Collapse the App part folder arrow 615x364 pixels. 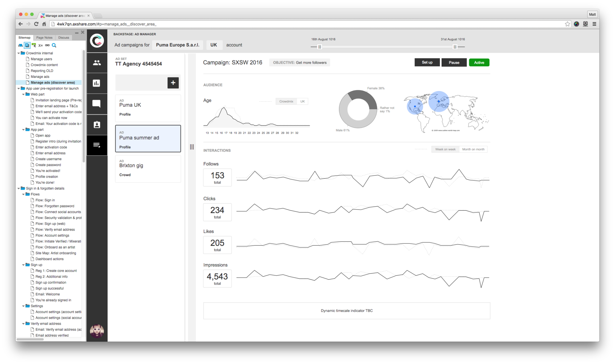(x=23, y=130)
